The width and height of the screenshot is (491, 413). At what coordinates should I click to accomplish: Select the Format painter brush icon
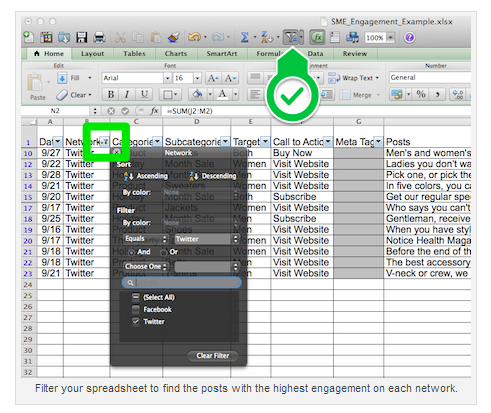click(x=174, y=37)
